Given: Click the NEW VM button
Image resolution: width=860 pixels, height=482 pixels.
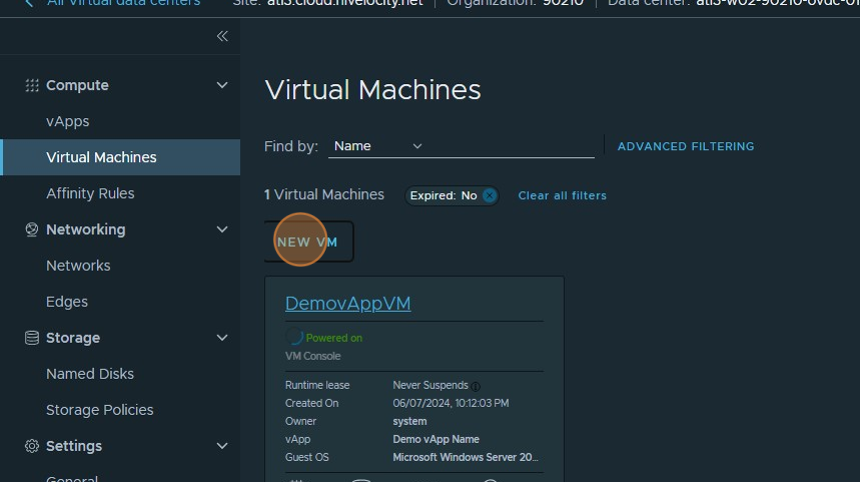Looking at the screenshot, I should pos(308,242).
